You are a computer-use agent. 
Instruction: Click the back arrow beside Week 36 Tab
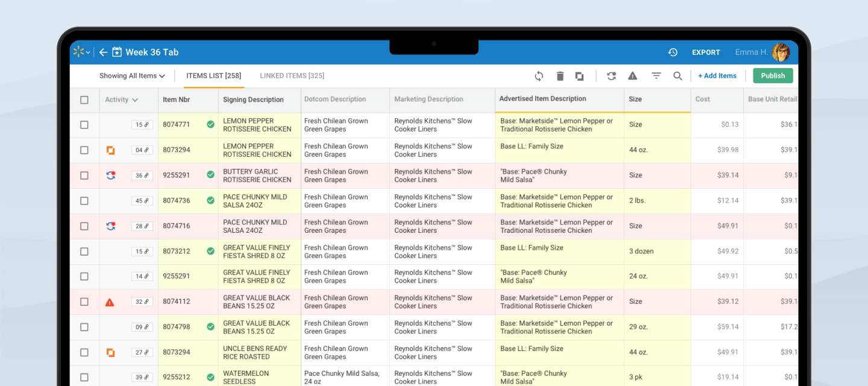[103, 52]
